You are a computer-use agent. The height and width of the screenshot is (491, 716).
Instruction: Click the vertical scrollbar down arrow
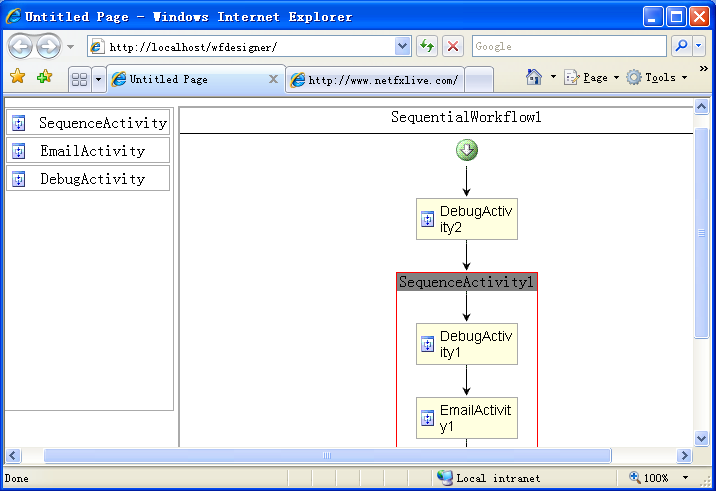701,438
